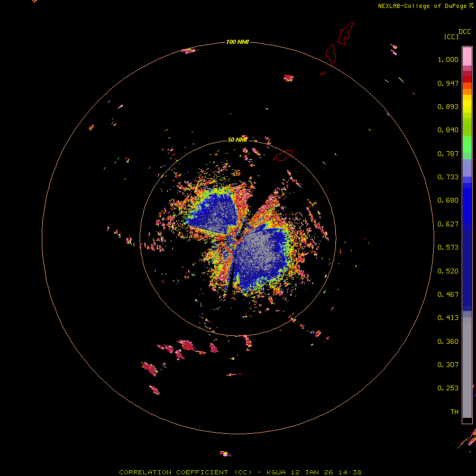
Task: Click the red island outline by 50 NMI ring
Action: 283,155
